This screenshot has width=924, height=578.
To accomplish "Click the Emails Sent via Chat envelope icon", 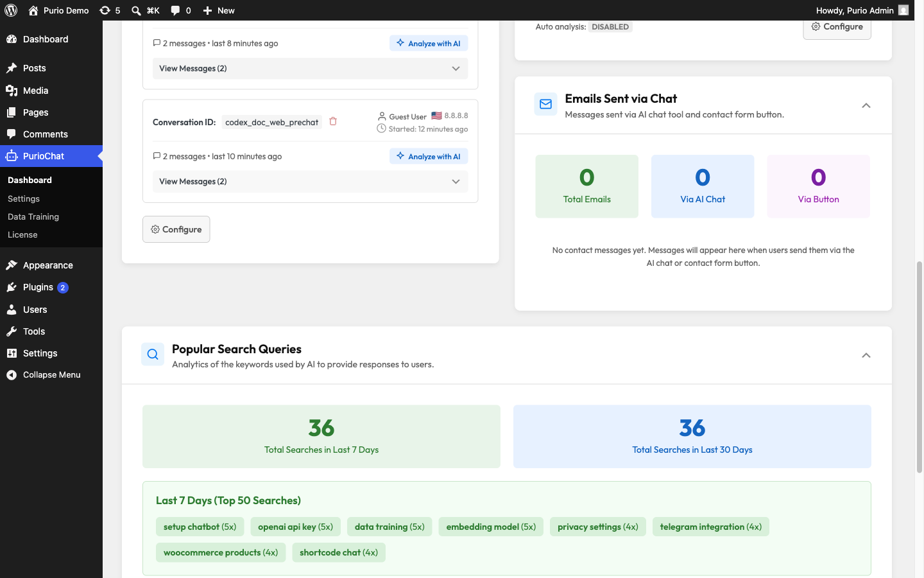I will pyautogui.click(x=546, y=104).
